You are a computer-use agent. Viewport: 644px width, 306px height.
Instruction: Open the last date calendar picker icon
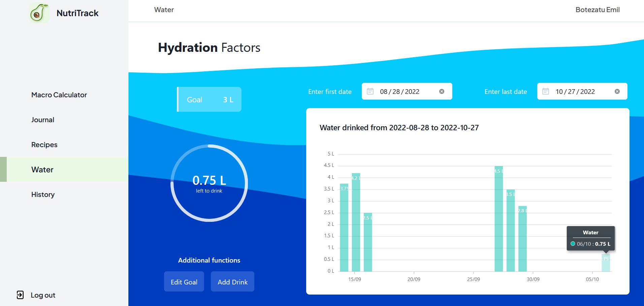[546, 91]
